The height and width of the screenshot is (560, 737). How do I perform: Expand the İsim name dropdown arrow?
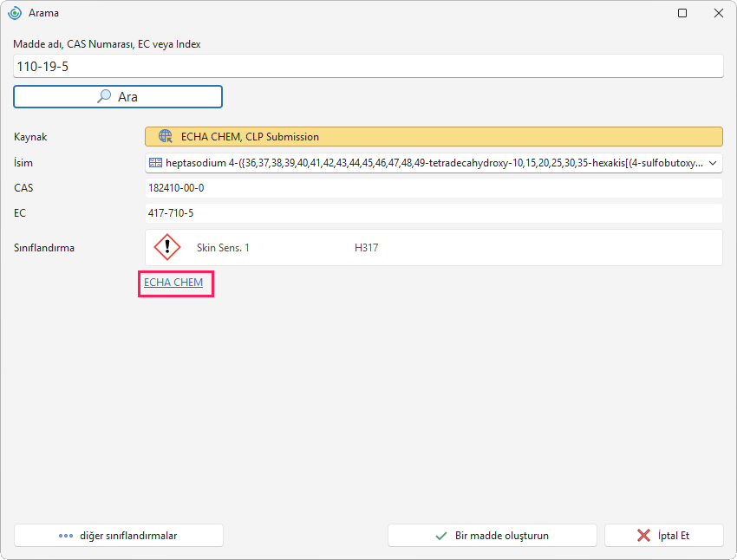pyautogui.click(x=713, y=163)
